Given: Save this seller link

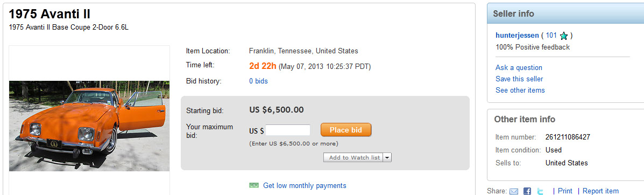Looking at the screenshot, I should pos(519,79).
